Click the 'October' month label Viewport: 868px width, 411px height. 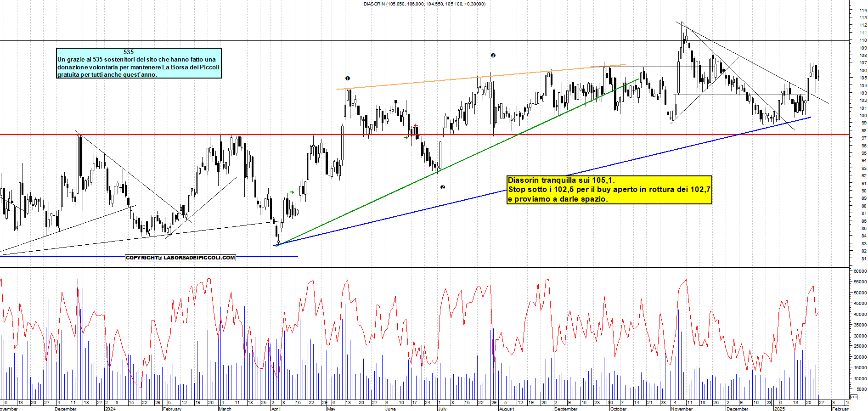[x=618, y=408]
